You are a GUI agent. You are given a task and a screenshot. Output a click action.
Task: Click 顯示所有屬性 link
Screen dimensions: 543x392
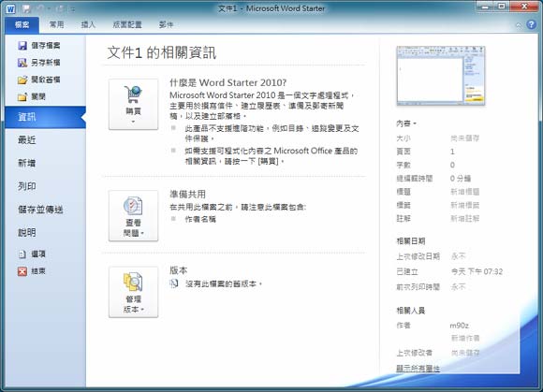click(x=418, y=369)
